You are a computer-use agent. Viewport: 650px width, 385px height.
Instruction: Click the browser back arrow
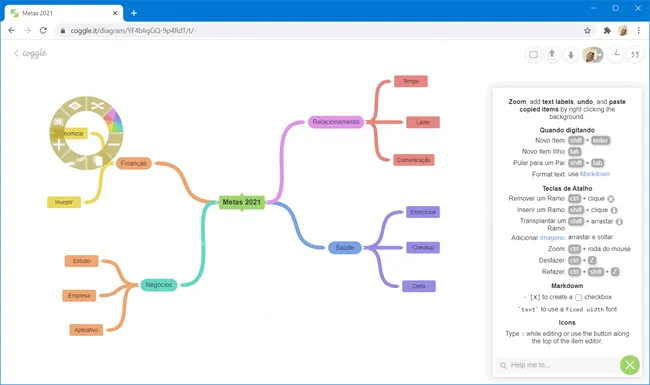coord(12,31)
